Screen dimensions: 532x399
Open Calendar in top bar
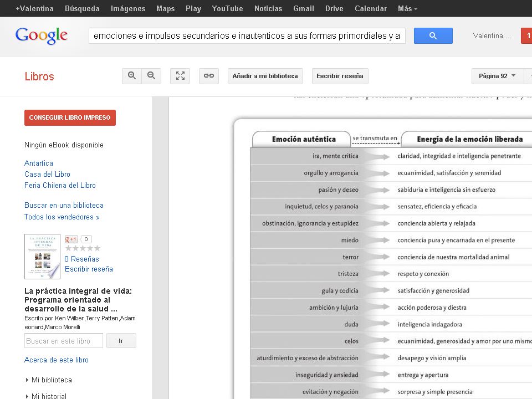pos(371,8)
